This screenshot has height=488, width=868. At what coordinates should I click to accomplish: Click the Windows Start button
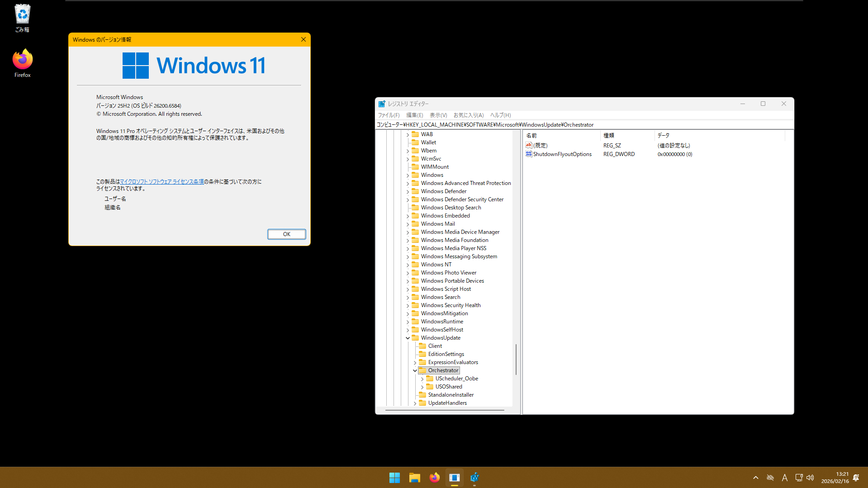point(394,478)
